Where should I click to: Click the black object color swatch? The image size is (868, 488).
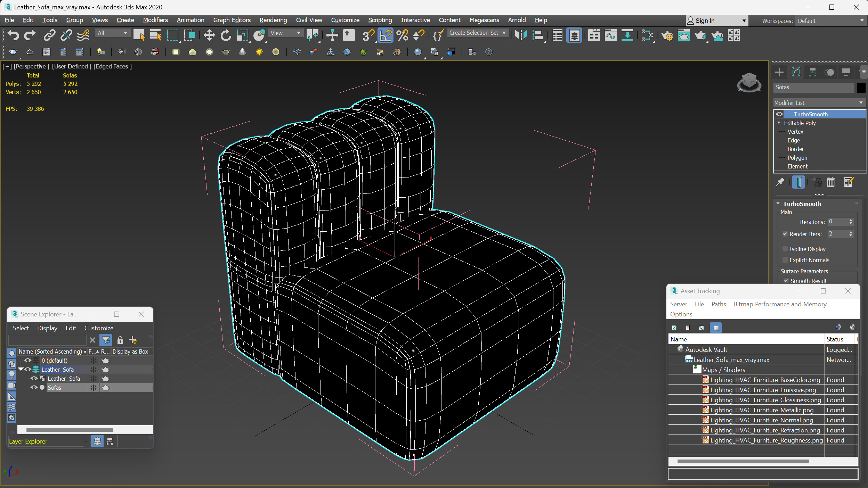[x=861, y=88]
